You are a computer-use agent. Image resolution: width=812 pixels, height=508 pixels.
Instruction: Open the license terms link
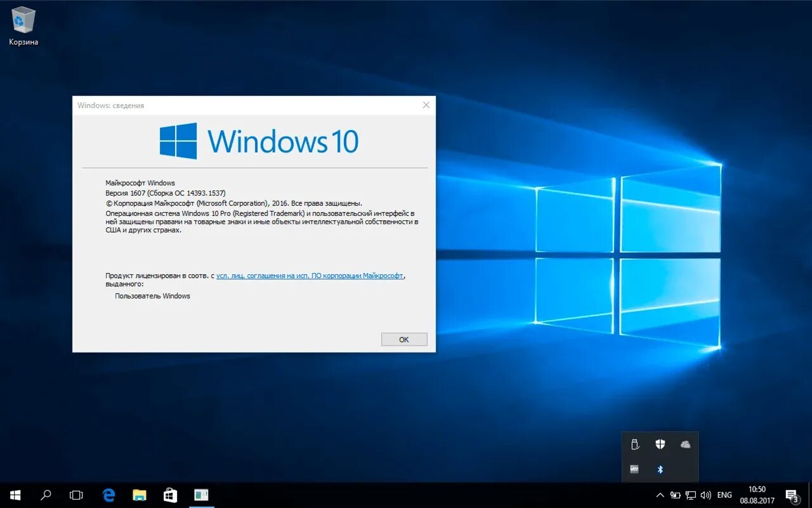310,276
